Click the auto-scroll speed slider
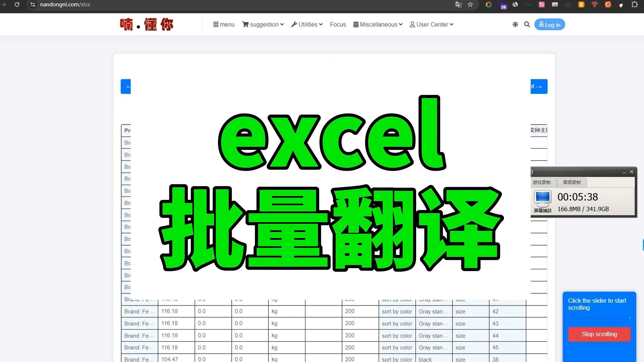The width and height of the screenshot is (644, 362). pos(600,318)
